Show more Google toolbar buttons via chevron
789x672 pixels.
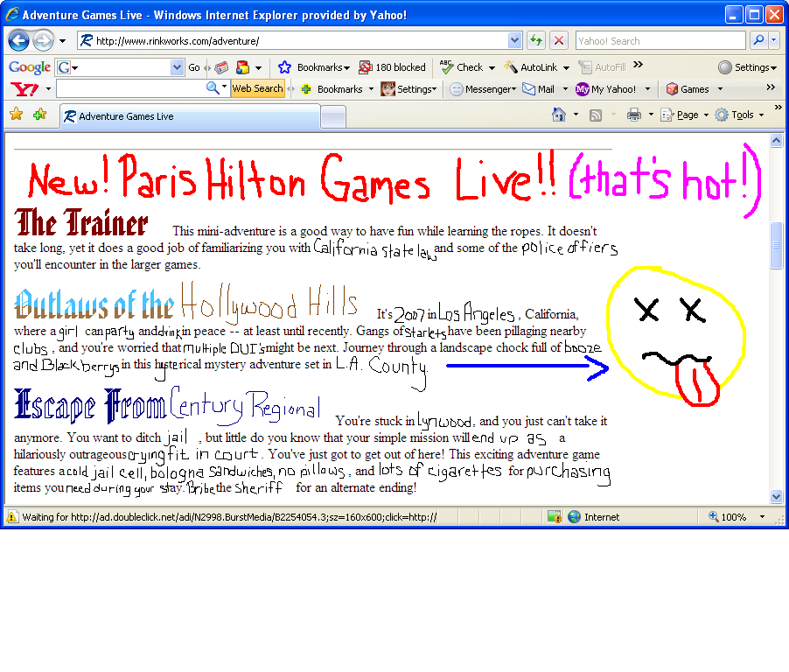tap(638, 65)
